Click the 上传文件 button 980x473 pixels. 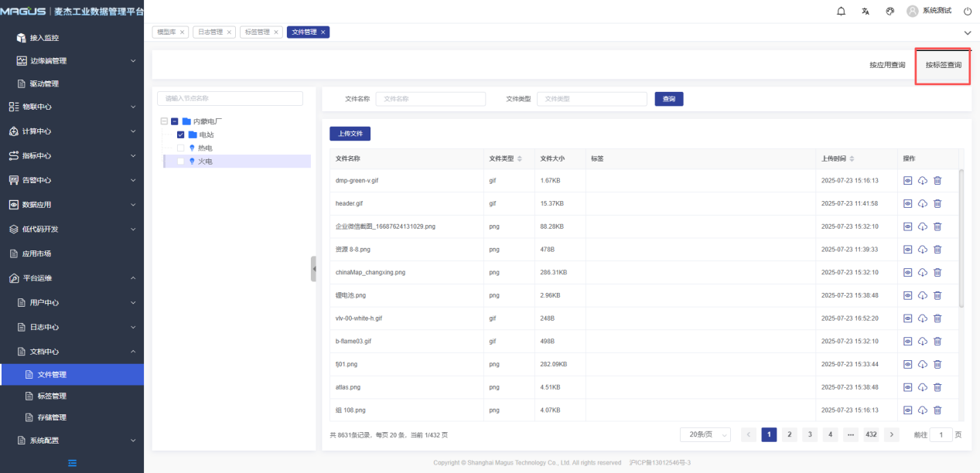[350, 134]
